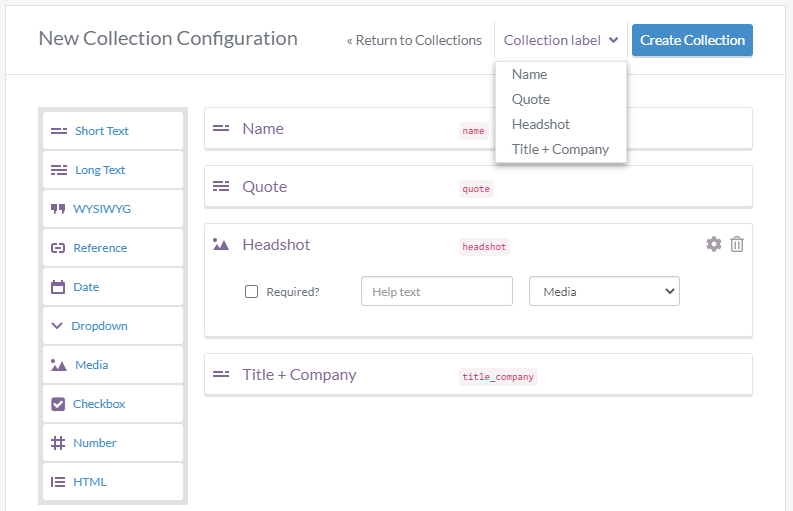This screenshot has height=511, width=793.
Task: Click the HTML list icon
Action: (58, 482)
